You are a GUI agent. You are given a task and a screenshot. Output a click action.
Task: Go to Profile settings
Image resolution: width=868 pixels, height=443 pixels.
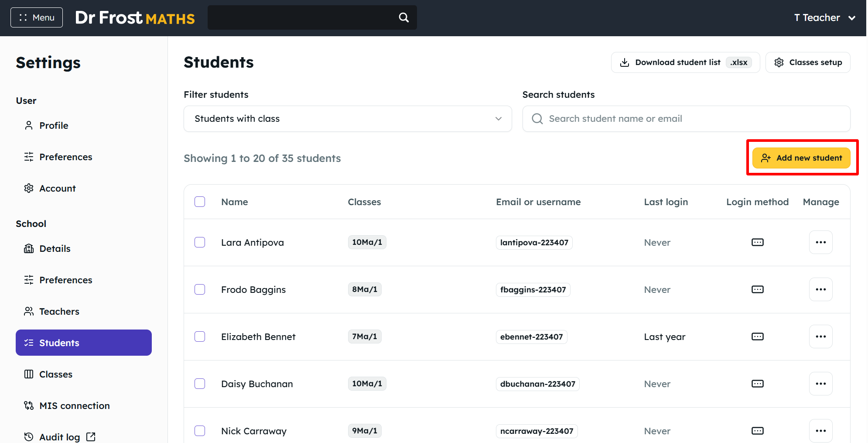pos(84,126)
